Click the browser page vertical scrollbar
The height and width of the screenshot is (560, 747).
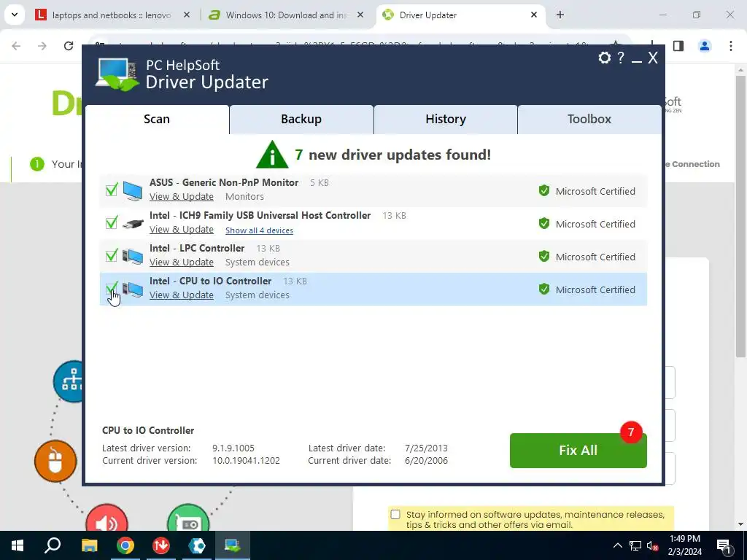coord(741,217)
